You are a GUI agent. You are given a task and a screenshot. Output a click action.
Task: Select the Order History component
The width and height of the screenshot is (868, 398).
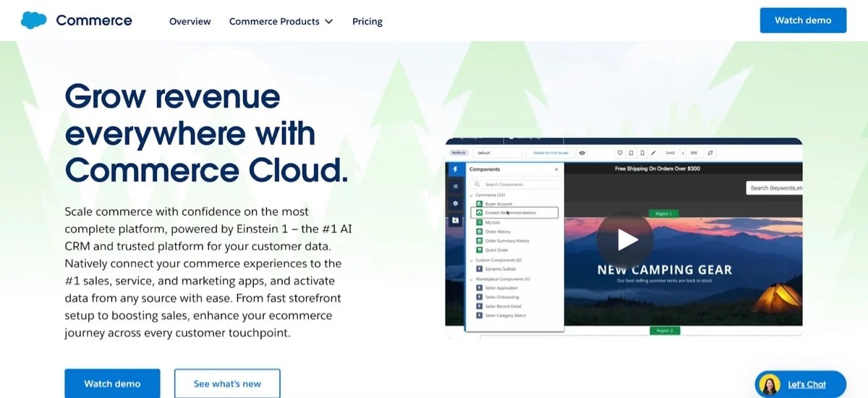pyautogui.click(x=493, y=232)
